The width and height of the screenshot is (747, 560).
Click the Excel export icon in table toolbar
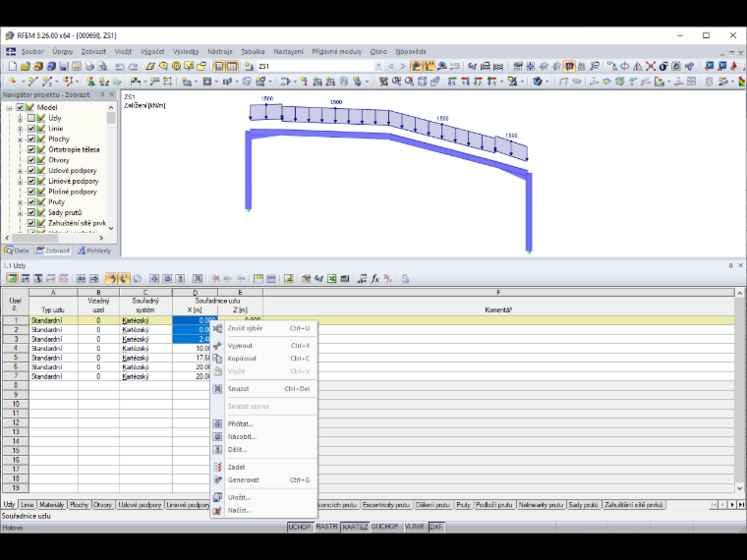tap(331, 279)
